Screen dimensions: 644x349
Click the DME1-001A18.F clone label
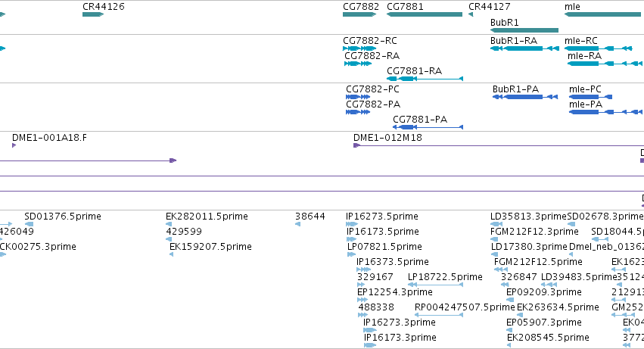[x=50, y=138]
